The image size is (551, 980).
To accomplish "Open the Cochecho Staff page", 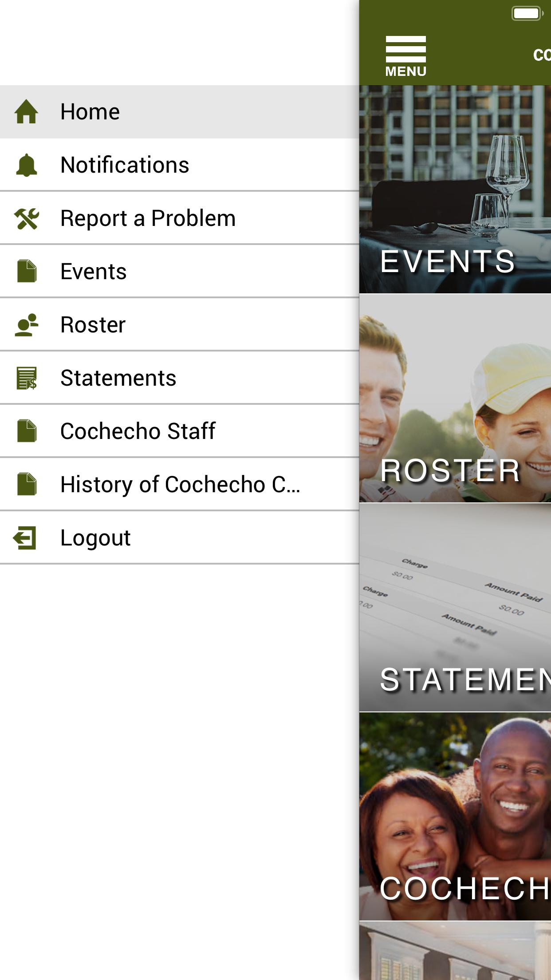I will (179, 431).
